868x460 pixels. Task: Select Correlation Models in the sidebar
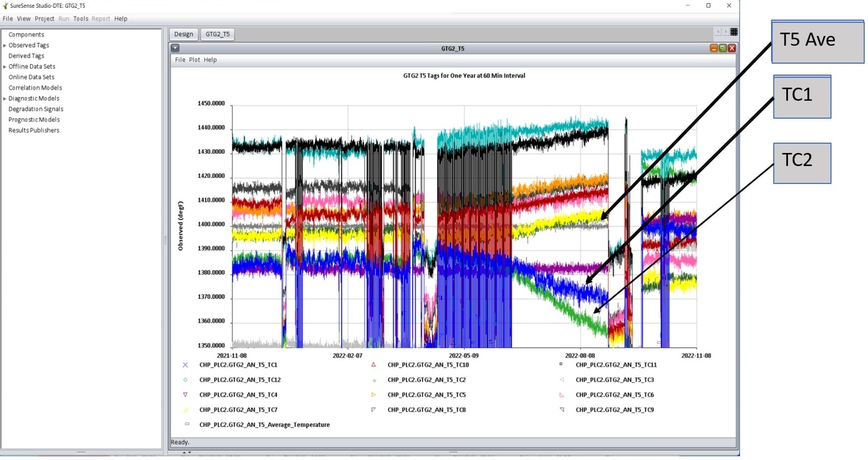[35, 88]
